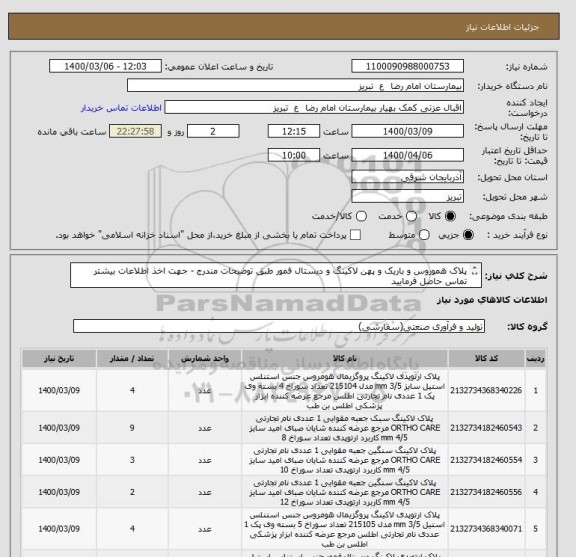The height and width of the screenshot is (557, 576).
Task: Click quantity 3 in row 3
Action: coord(132,460)
